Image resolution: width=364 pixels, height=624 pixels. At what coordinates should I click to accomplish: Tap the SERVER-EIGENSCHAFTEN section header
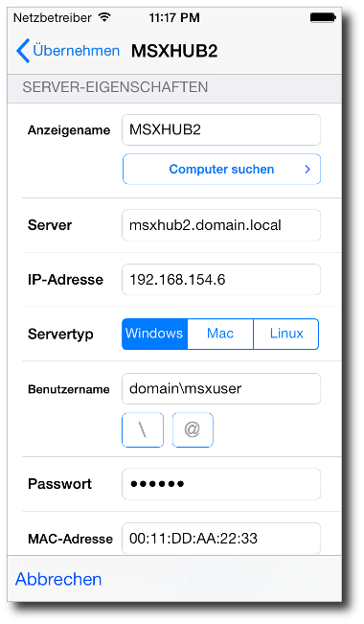pos(115,87)
